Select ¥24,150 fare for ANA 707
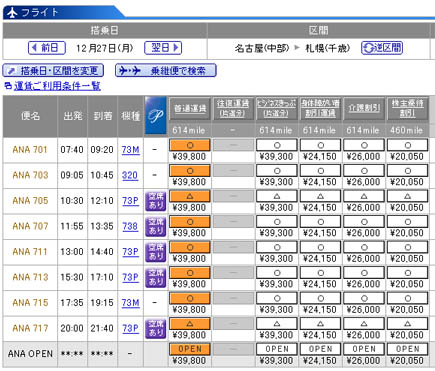 click(320, 222)
